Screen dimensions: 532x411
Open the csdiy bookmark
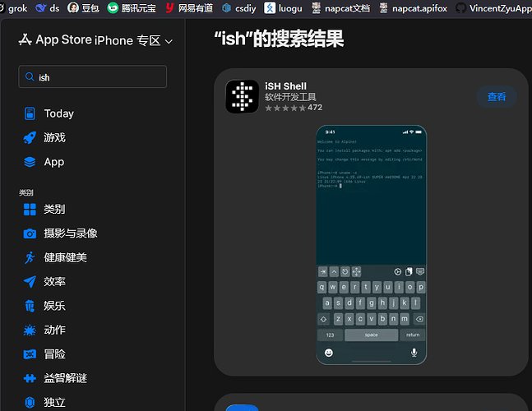[x=238, y=8]
